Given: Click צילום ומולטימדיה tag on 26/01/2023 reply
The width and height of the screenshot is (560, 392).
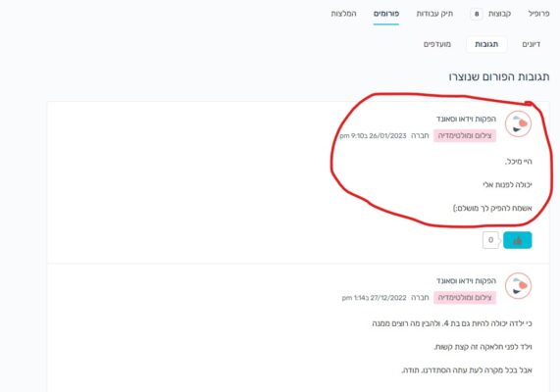Looking at the screenshot, I should 465,135.
